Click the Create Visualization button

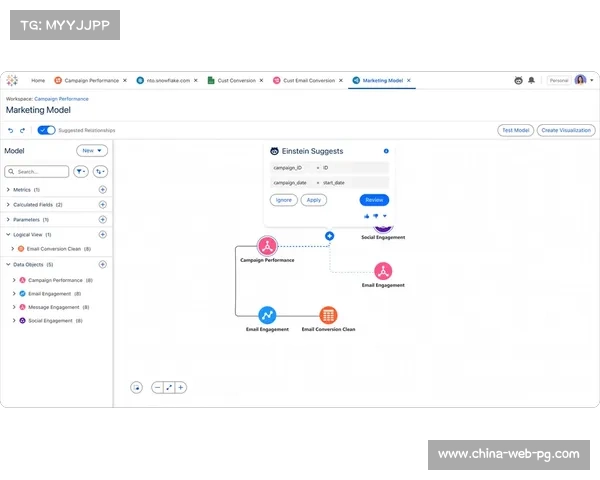[564, 130]
